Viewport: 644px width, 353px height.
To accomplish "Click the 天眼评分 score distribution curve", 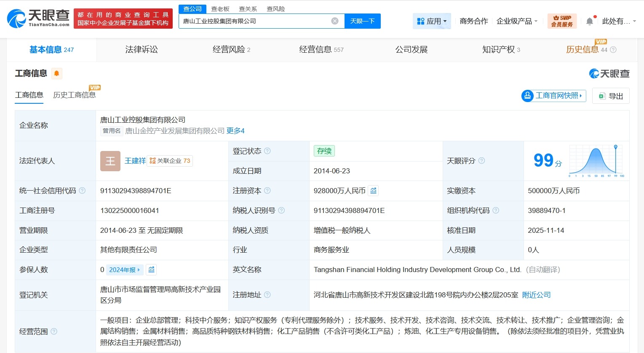I will tap(595, 161).
